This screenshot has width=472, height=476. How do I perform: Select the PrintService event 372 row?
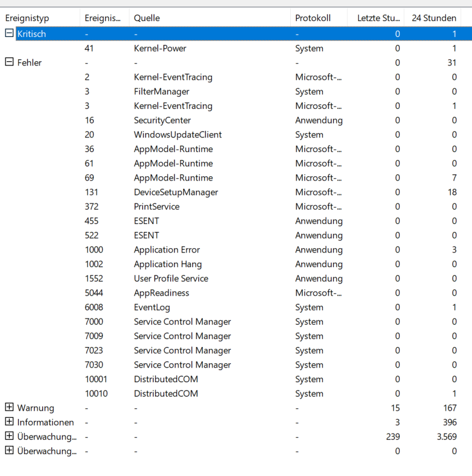coord(236,207)
